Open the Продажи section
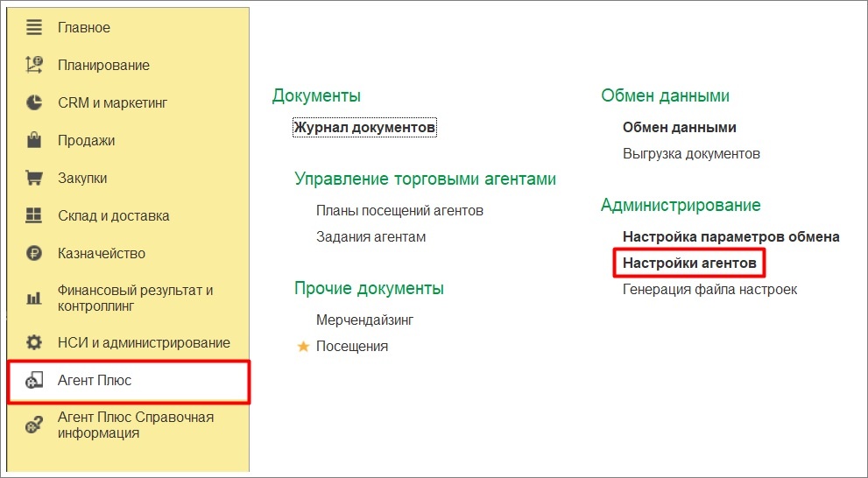The image size is (868, 478). [86, 141]
